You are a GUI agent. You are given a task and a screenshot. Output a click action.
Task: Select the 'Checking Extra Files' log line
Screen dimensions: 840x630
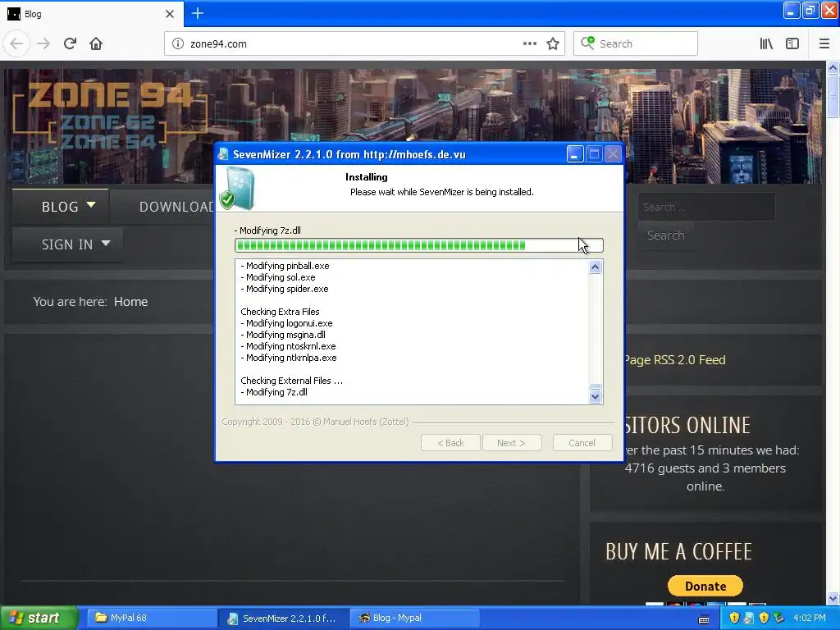point(281,312)
